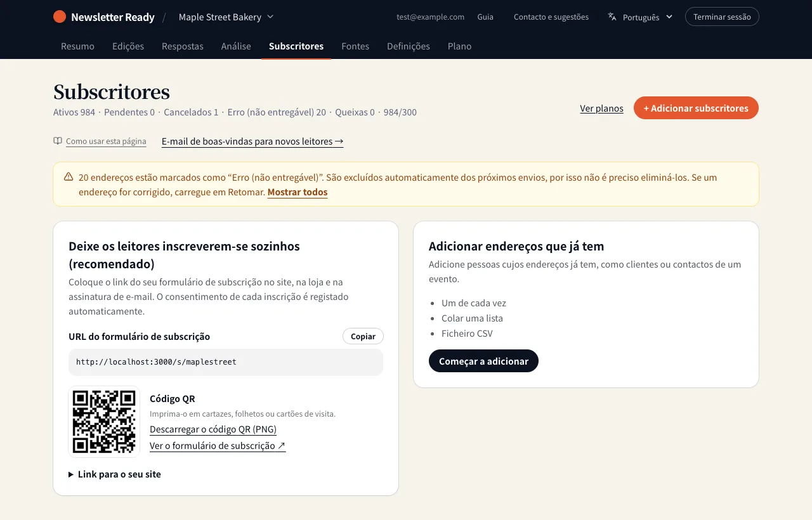Click the Erro (não entregável) 20 count

277,112
